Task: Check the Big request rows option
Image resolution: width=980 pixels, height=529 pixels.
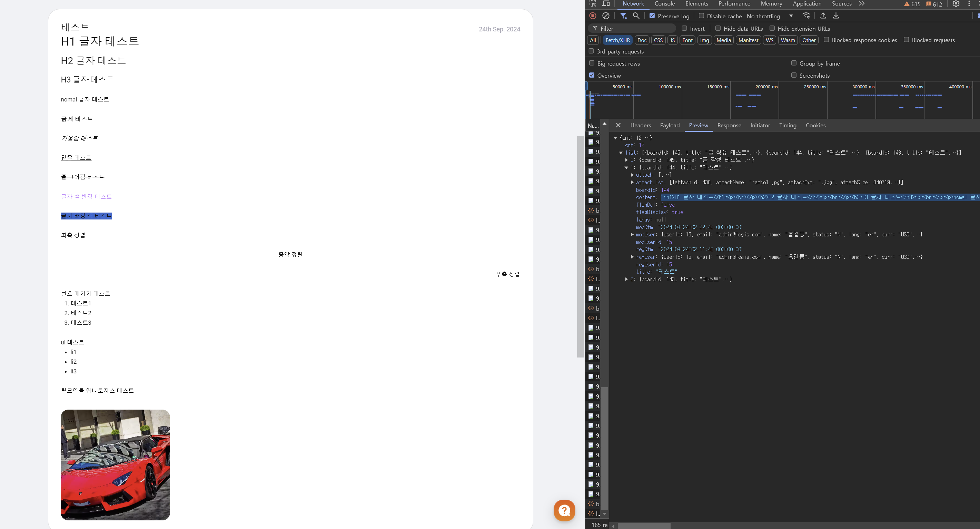Action: point(592,63)
